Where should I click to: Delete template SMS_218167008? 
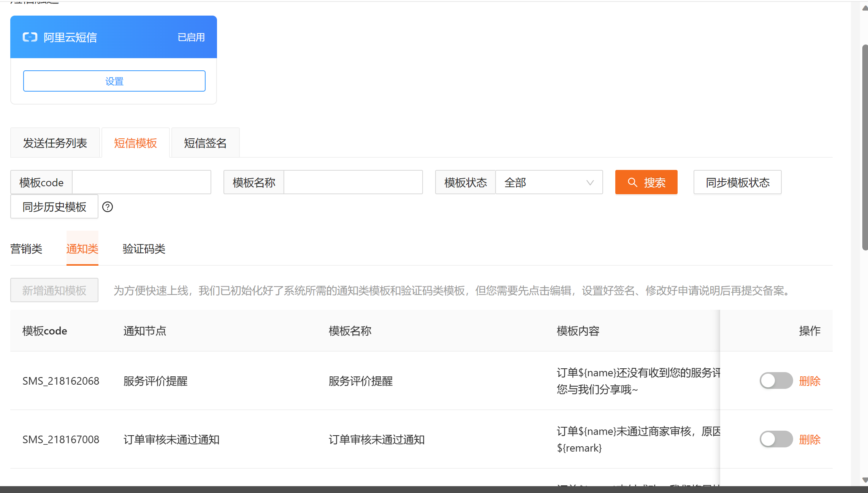coord(810,439)
